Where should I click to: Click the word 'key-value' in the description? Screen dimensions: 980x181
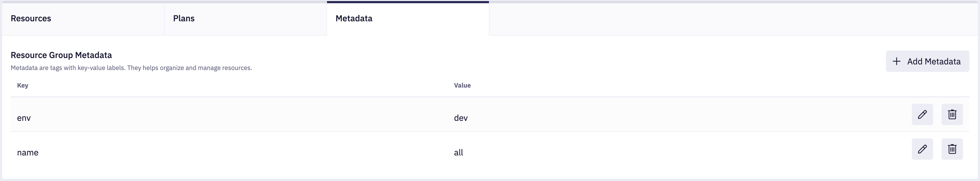tap(91, 68)
